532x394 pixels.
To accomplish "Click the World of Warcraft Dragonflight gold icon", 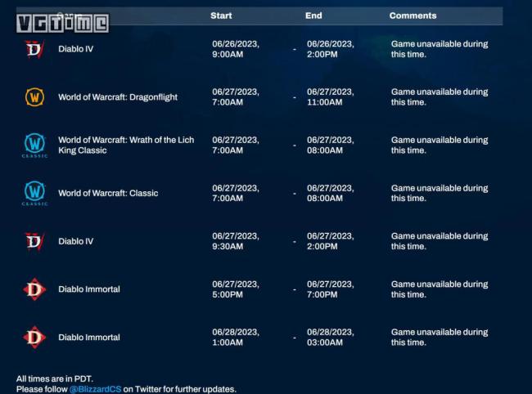I will coord(34,97).
